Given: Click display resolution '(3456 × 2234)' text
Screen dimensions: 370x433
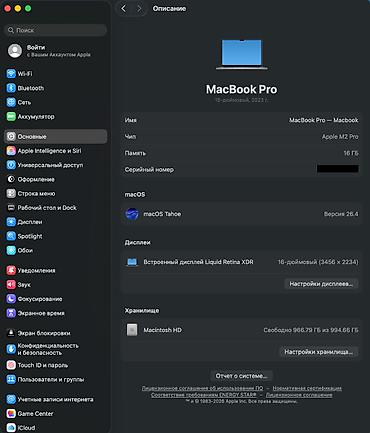Looking at the screenshot, I should coord(338,262).
